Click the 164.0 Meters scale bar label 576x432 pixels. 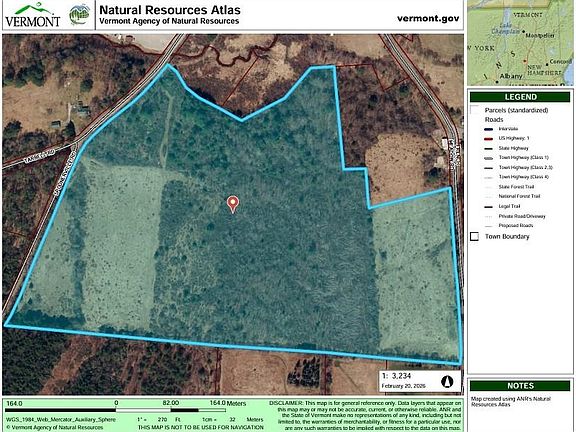(x=228, y=403)
